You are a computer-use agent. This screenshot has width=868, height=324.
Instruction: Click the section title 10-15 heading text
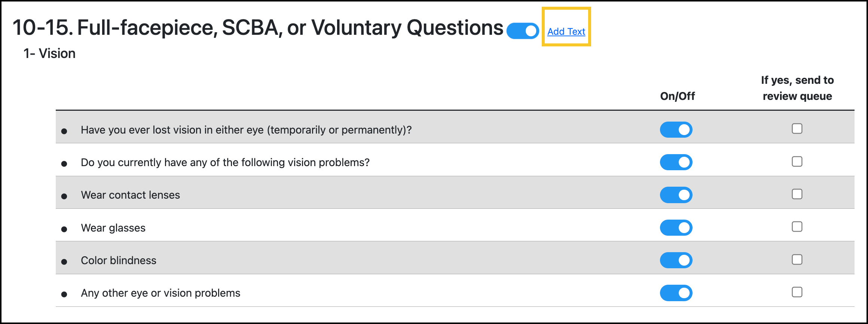tap(258, 26)
